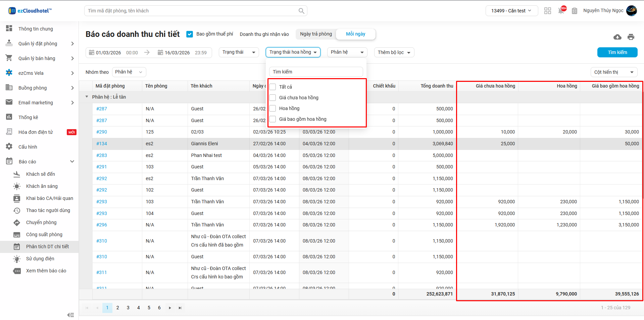
Task: Go to next page arrow in pagination
Action: pos(170,308)
